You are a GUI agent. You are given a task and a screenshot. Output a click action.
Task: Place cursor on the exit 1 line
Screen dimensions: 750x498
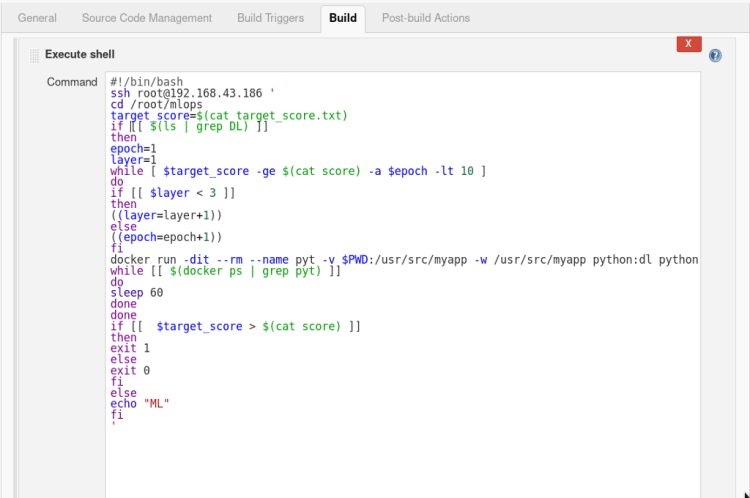click(x=130, y=348)
